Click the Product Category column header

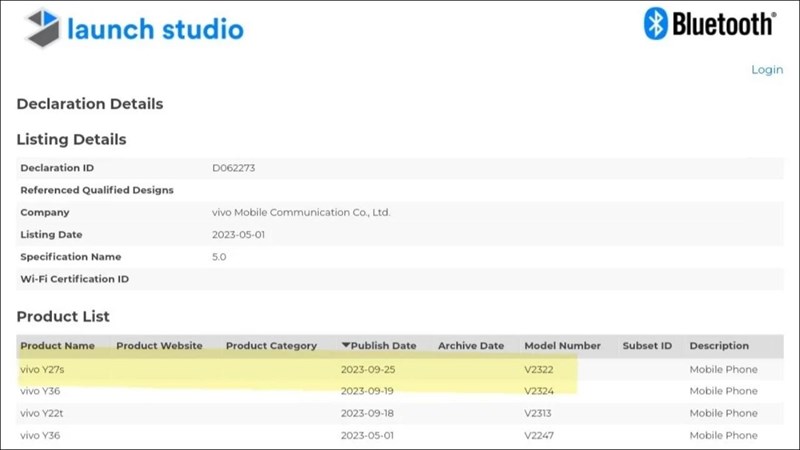(271, 346)
